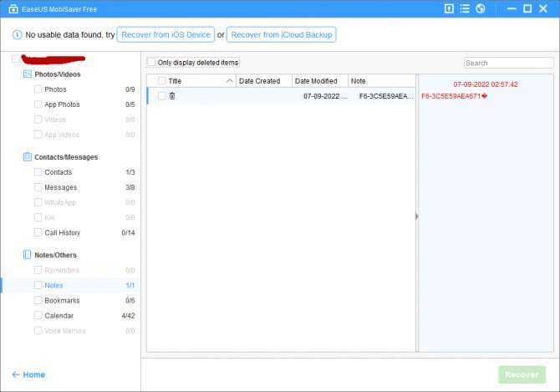Click Recover from iOS Device button
The width and height of the screenshot is (560, 392).
(x=165, y=34)
